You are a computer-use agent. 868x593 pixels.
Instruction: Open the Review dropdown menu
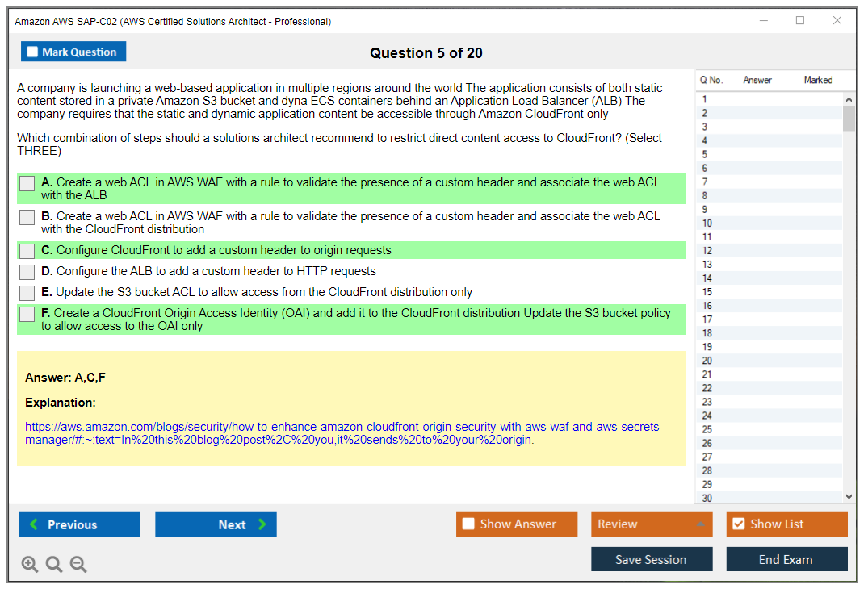coord(651,524)
